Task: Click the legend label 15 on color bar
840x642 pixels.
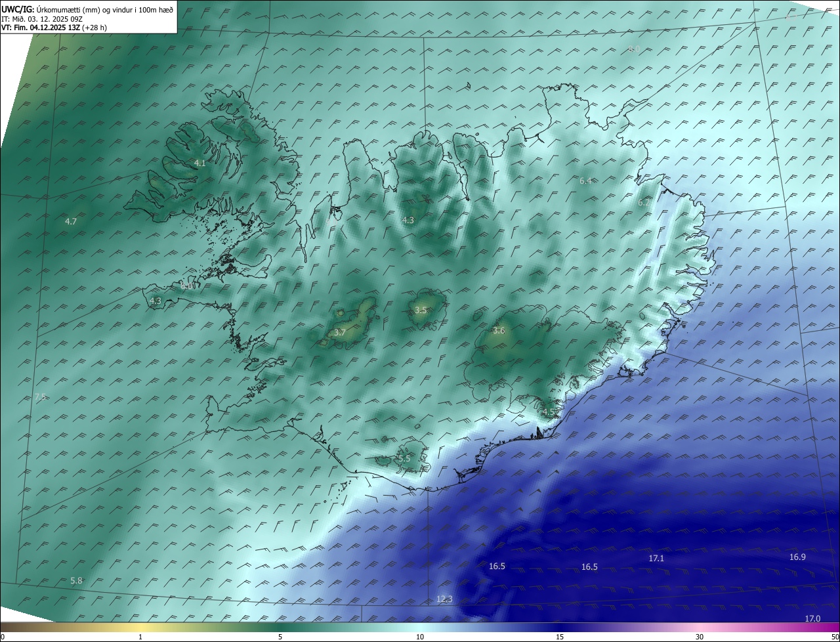Action: [x=560, y=637]
